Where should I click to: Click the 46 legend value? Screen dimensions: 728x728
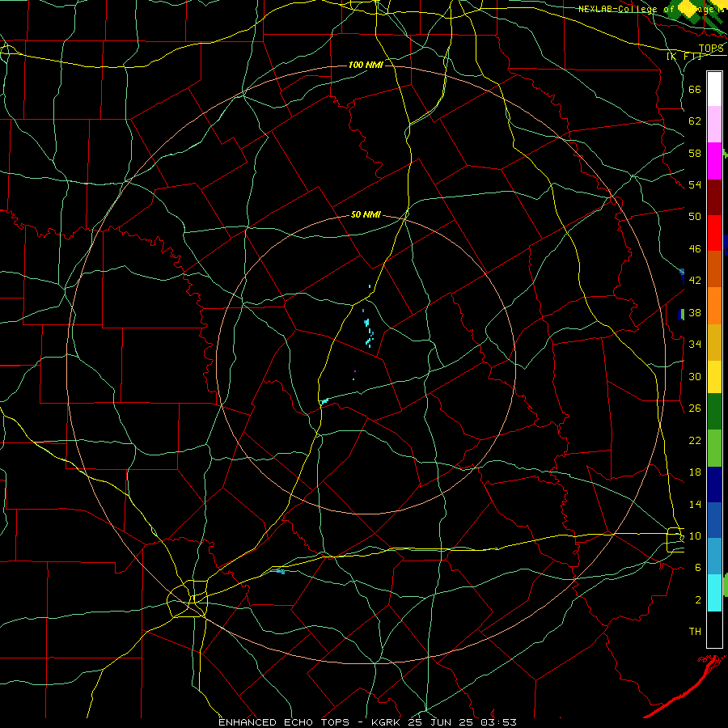tap(695, 249)
